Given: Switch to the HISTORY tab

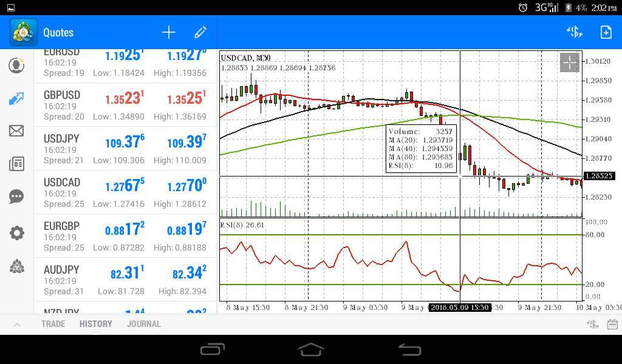Looking at the screenshot, I should point(95,324).
